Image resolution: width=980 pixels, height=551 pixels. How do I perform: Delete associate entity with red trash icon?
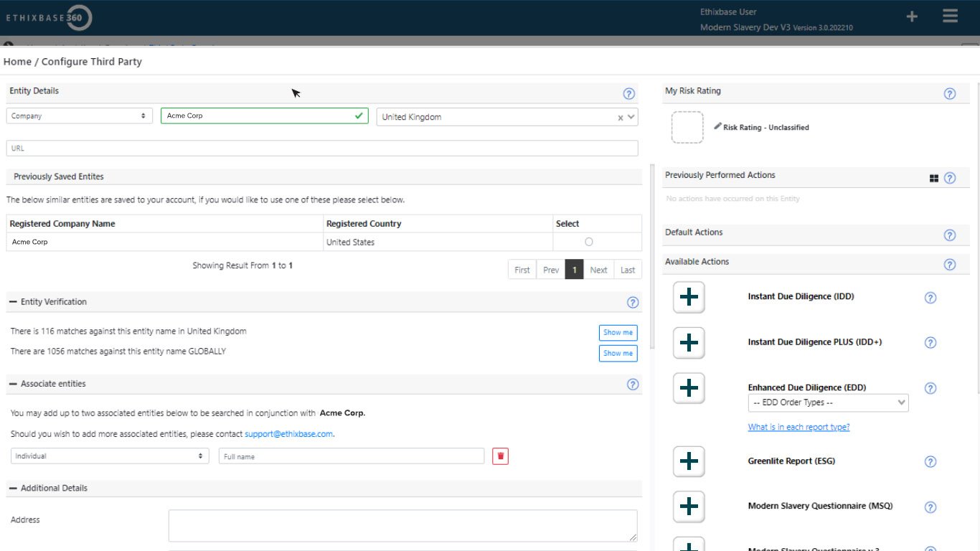click(x=500, y=456)
